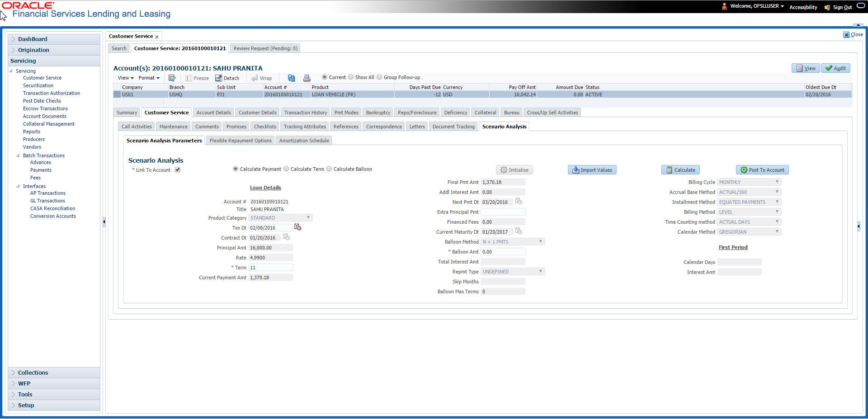Click the right-side panel splitter arrow
This screenshot has width=868, height=419.
pyautogui.click(x=859, y=226)
